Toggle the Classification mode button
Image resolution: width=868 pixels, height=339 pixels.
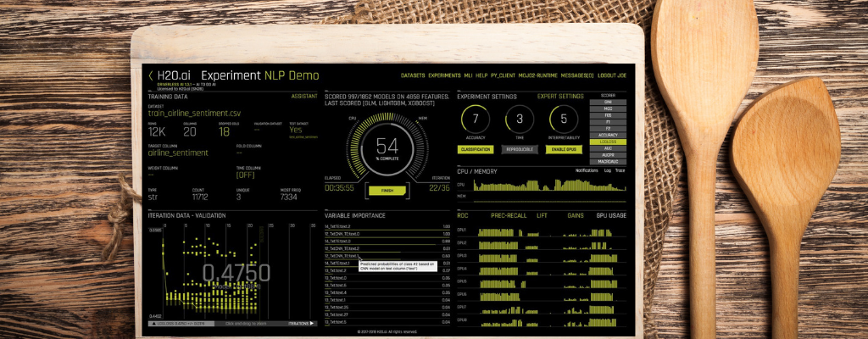tap(475, 149)
